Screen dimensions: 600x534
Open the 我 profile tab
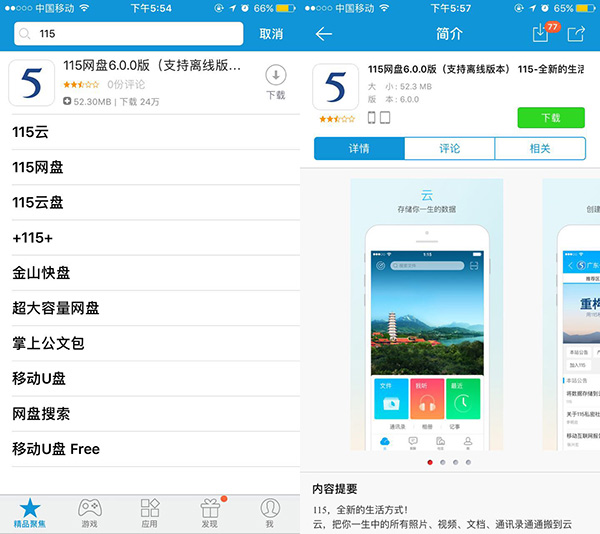(x=270, y=513)
